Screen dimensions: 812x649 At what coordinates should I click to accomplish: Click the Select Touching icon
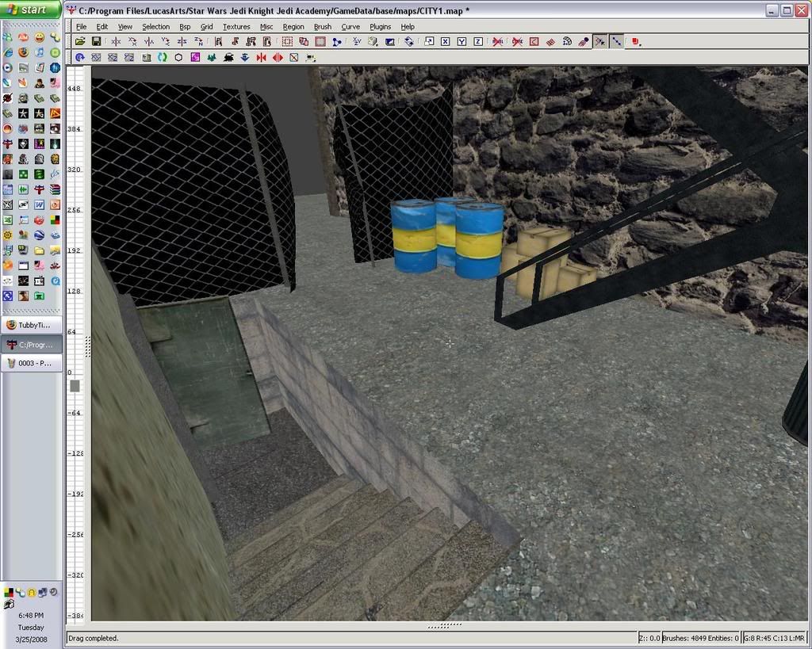pyautogui.click(x=235, y=41)
